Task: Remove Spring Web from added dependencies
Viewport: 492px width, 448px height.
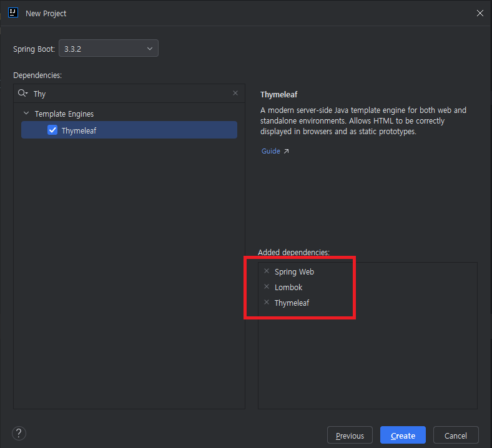Action: pos(267,271)
